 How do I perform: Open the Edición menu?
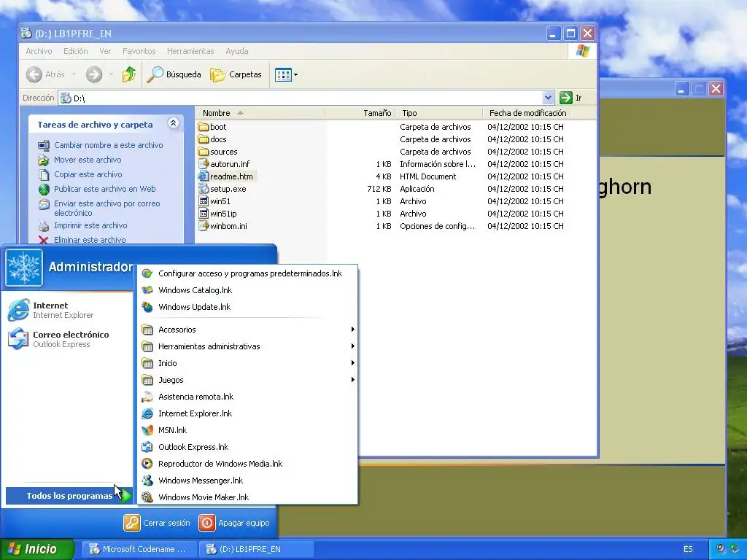pos(76,51)
